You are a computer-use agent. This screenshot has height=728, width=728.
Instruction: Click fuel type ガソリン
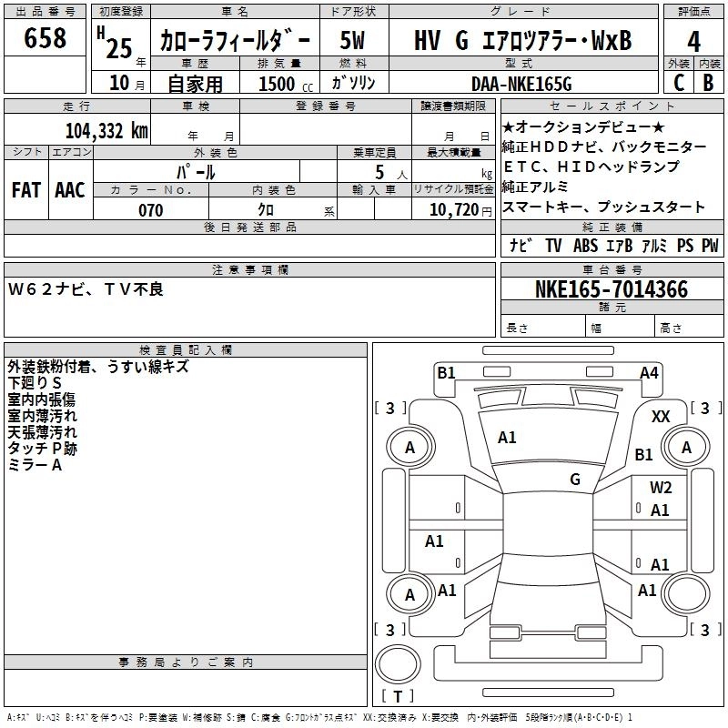(353, 83)
